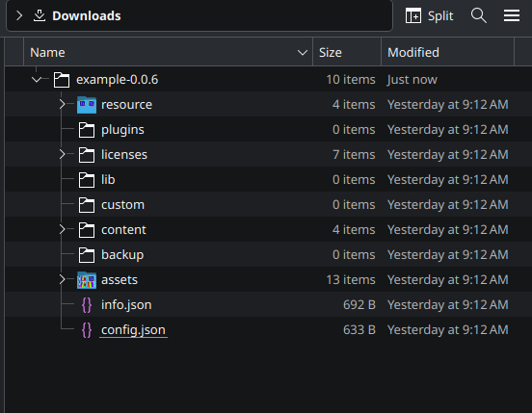
Task: Select the resource folder name
Action: (x=126, y=105)
